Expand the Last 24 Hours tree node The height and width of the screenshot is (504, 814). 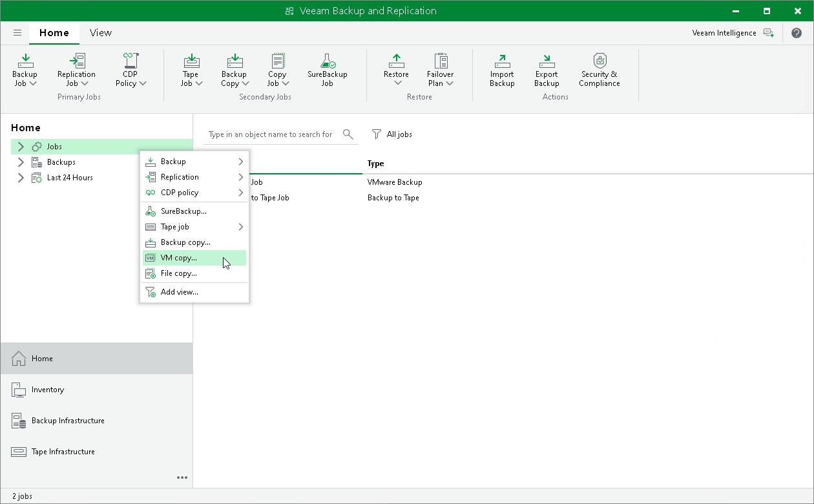[21, 178]
